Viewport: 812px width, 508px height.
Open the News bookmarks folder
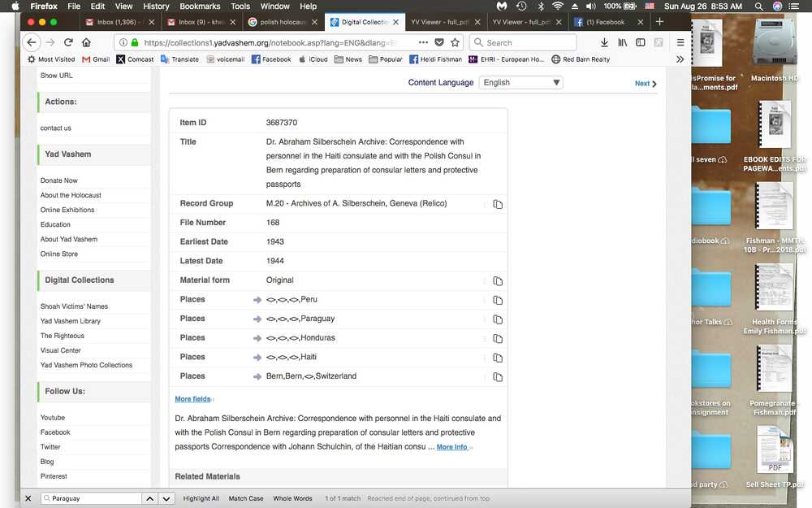(x=348, y=59)
